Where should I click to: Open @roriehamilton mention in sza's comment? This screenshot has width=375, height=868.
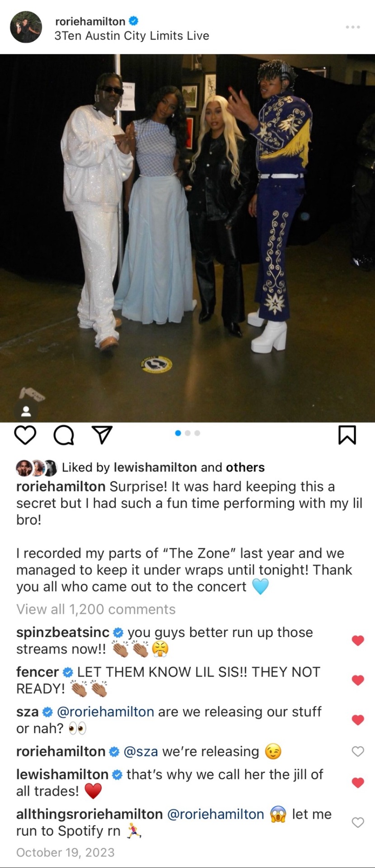[x=105, y=712]
